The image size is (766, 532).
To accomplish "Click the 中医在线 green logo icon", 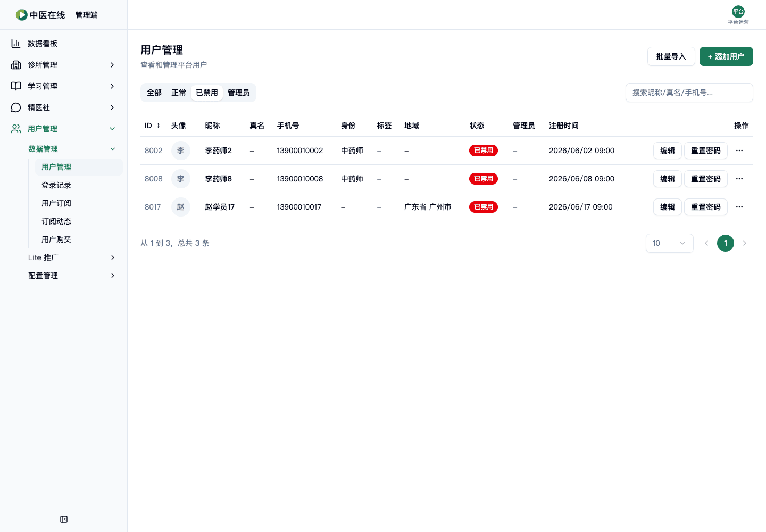I will click(x=21, y=15).
